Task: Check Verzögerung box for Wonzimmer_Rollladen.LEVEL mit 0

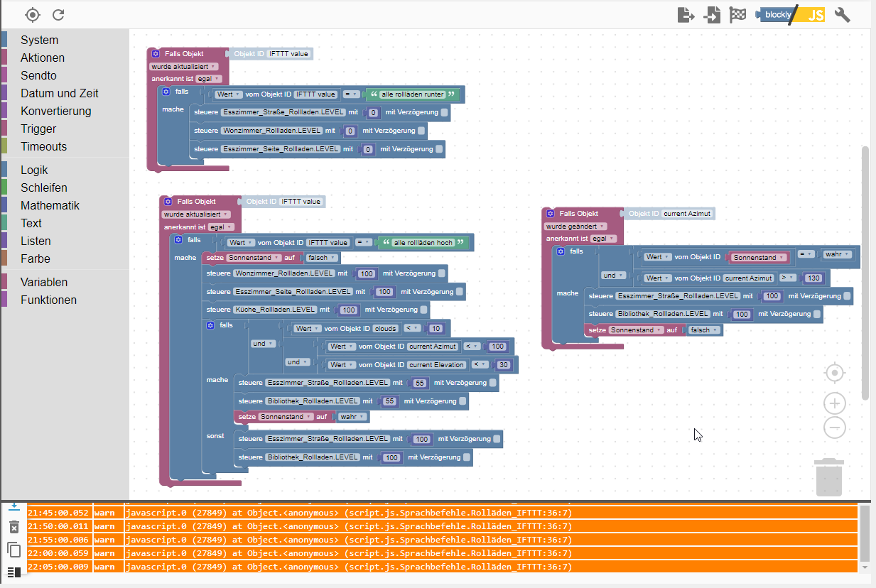Action: (421, 131)
